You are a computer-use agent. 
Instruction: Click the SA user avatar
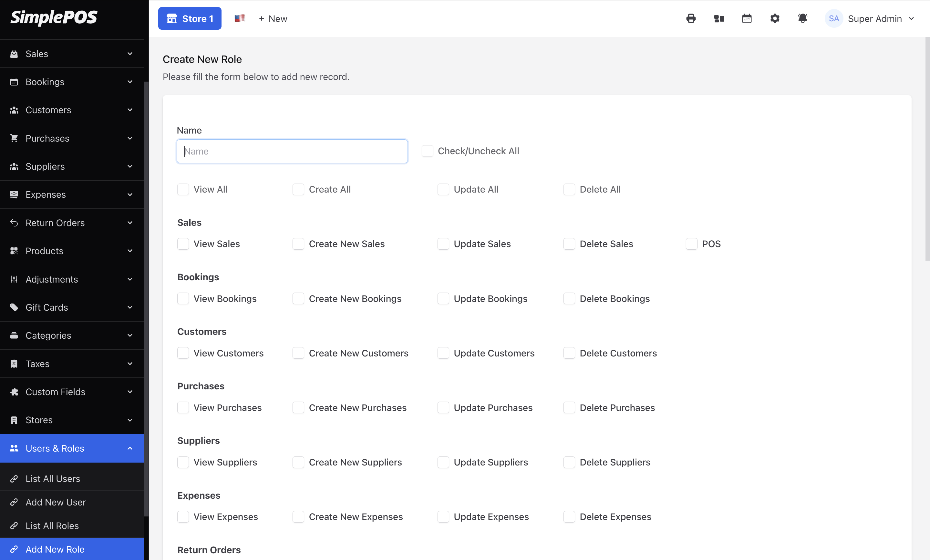(833, 18)
